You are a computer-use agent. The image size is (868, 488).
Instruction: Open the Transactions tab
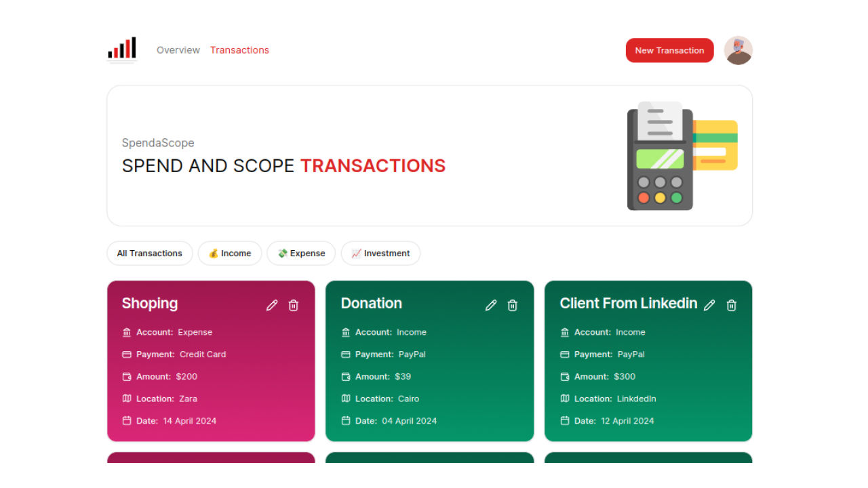[239, 49]
